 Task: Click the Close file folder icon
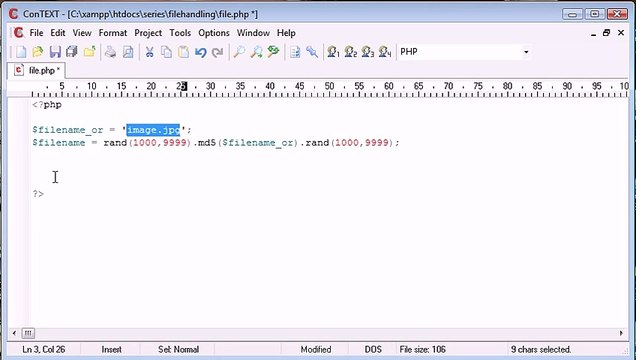[x=89, y=52]
